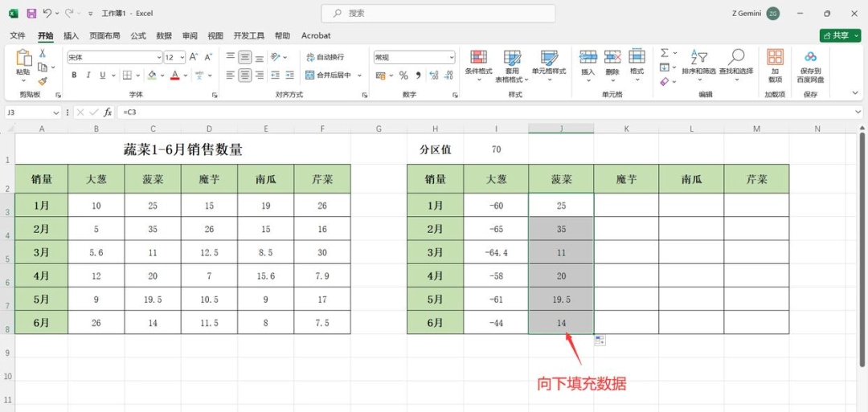Click the increase indent icon
Viewport: 868px width, 412px height.
pos(290,75)
